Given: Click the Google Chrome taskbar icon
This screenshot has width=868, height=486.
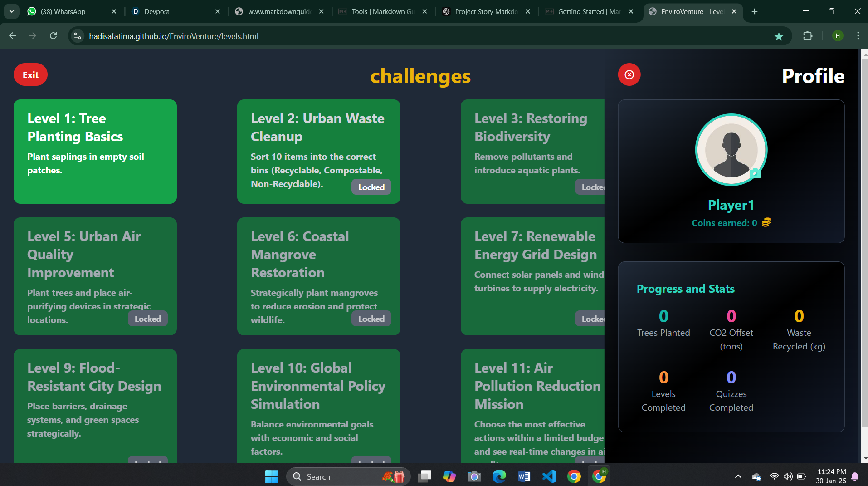Looking at the screenshot, I should pos(574,476).
